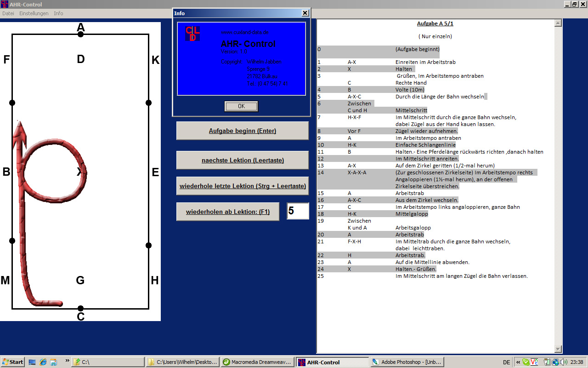Image resolution: width=588 pixels, height=368 pixels.
Task: Expand hidden system tray icons chevron
Action: click(518, 362)
